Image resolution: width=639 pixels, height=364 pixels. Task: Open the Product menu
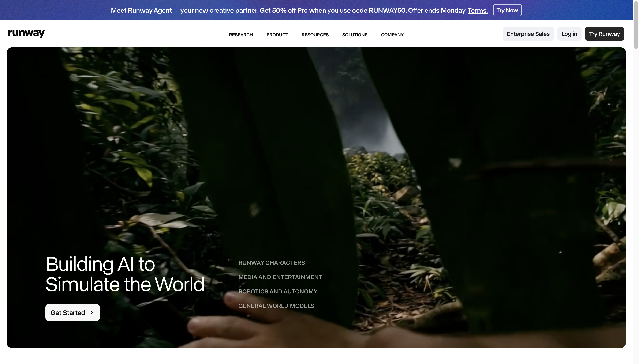pyautogui.click(x=277, y=35)
